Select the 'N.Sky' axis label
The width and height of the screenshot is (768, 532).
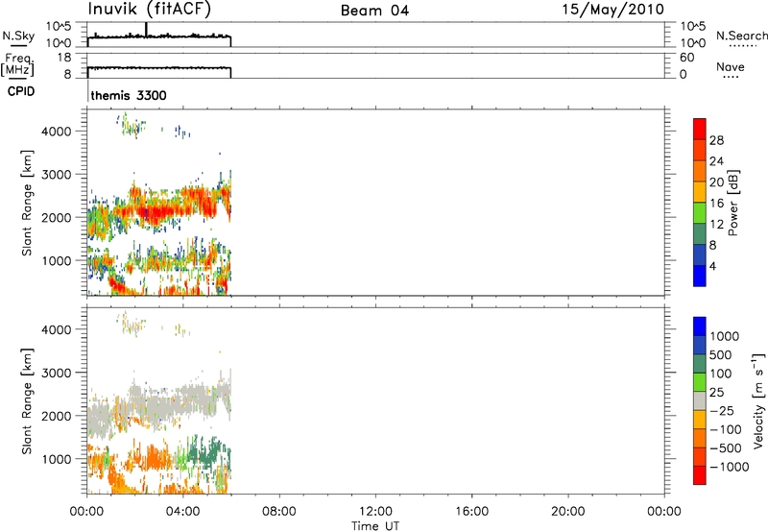click(18, 36)
